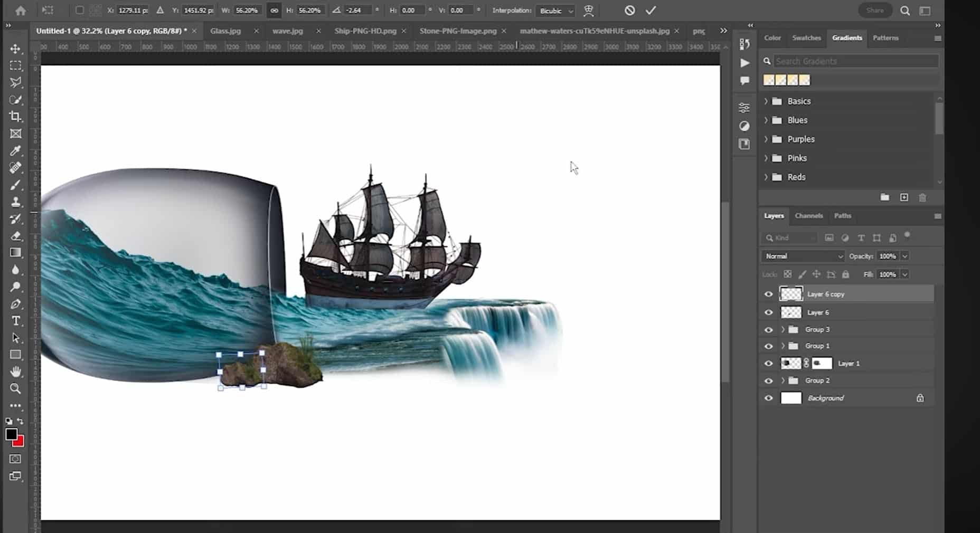This screenshot has height=533, width=980.
Task: Open the Bicubic interpolation dropdown
Action: click(555, 11)
